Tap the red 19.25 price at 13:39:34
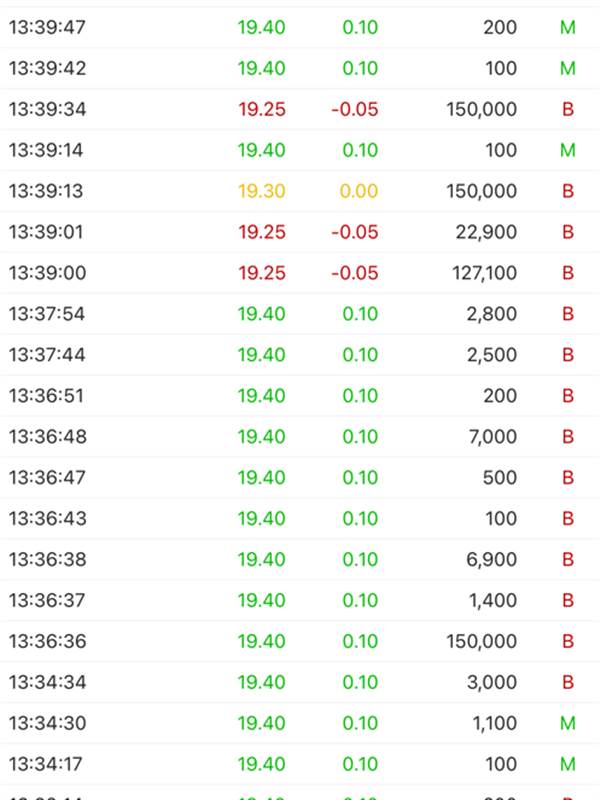The height and width of the screenshot is (800, 600). pos(262,109)
